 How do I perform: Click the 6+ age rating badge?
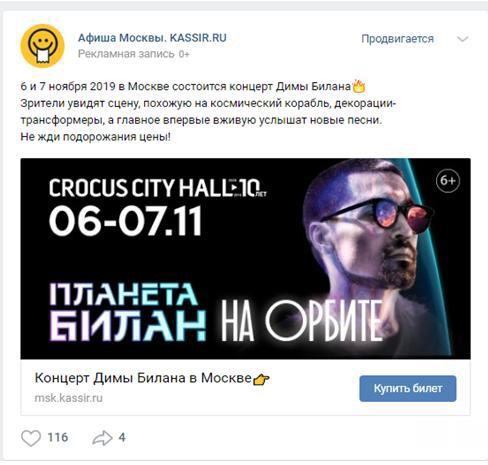(448, 181)
